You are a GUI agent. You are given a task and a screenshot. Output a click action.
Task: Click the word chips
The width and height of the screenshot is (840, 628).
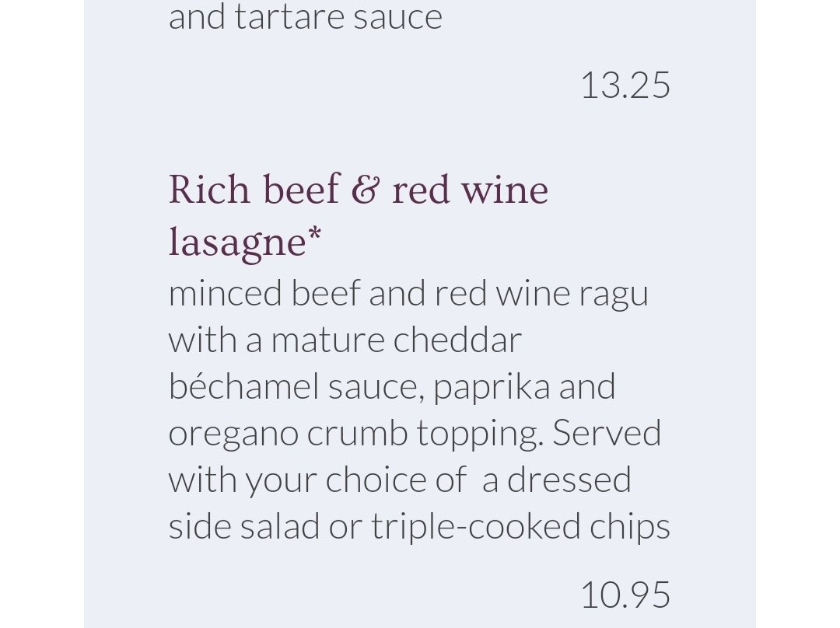point(630,528)
